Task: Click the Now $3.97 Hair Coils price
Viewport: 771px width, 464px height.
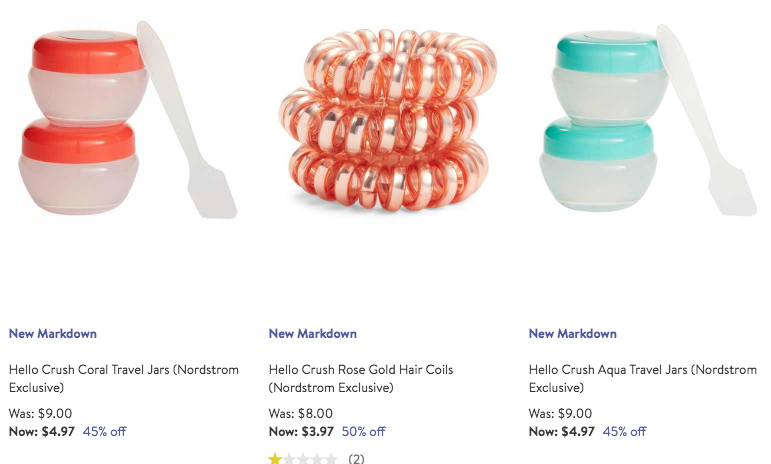Action: 301,432
